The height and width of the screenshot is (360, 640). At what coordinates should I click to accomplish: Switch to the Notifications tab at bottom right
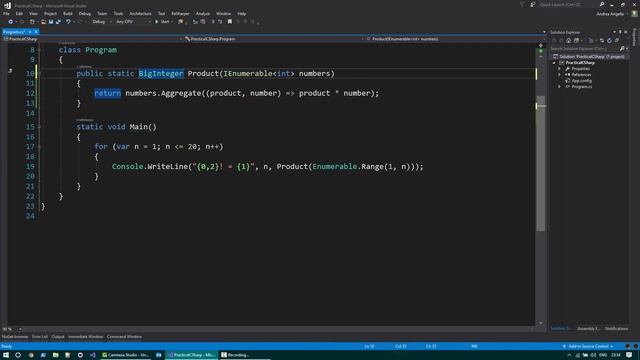616,329
